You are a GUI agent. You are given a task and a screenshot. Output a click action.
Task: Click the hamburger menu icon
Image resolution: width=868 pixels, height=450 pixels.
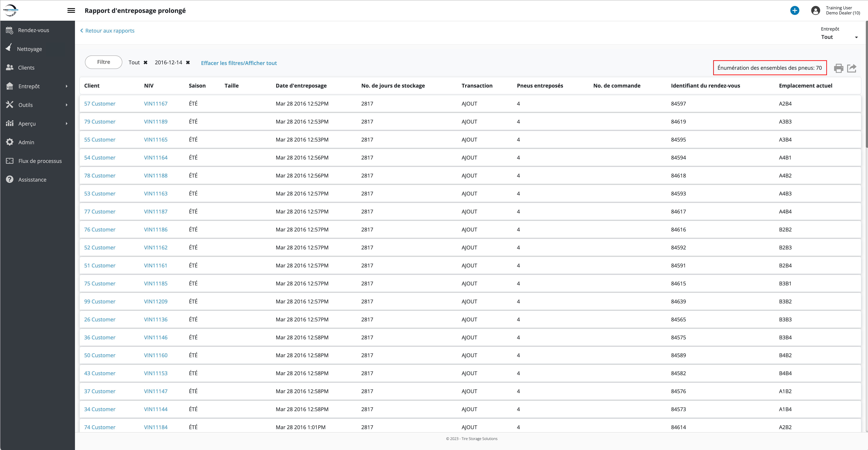pyautogui.click(x=71, y=11)
